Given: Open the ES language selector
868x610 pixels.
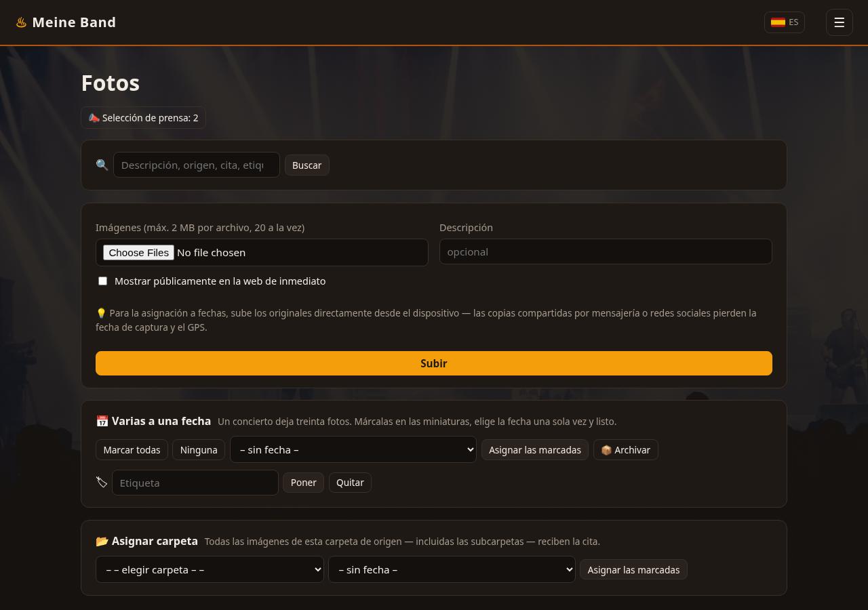Looking at the screenshot, I should (x=785, y=22).
